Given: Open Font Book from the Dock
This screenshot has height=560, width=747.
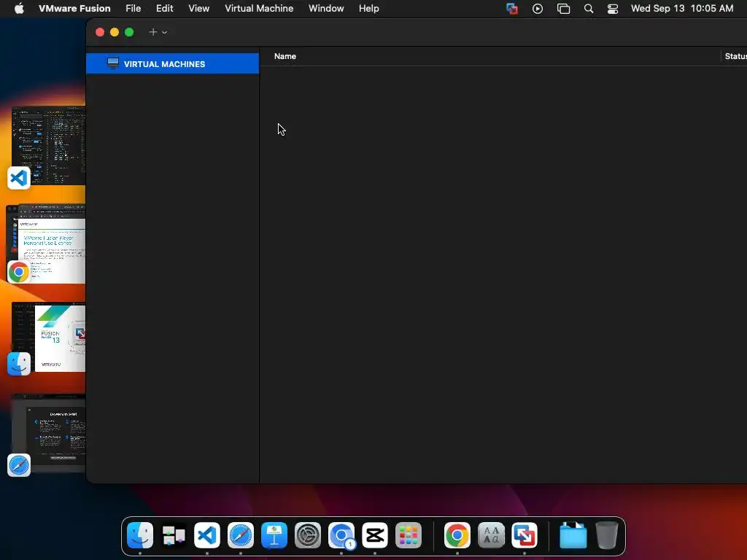Looking at the screenshot, I should [x=491, y=535].
